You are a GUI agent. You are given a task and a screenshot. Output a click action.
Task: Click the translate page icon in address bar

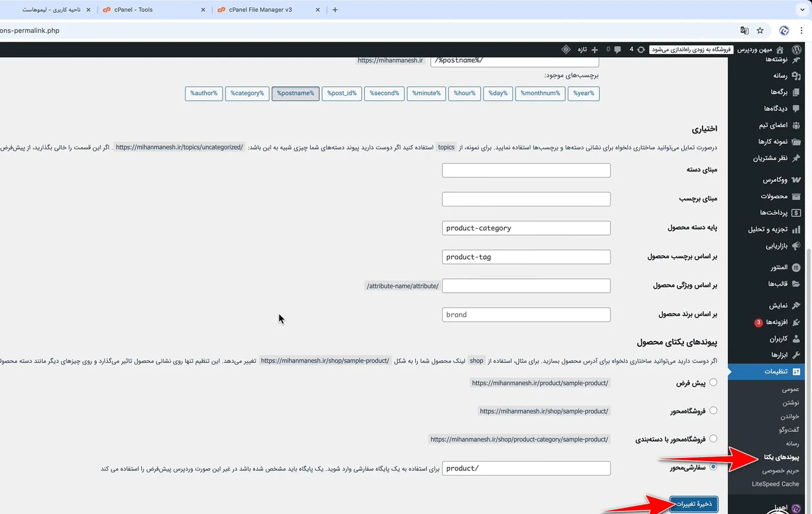pyautogui.click(x=744, y=31)
